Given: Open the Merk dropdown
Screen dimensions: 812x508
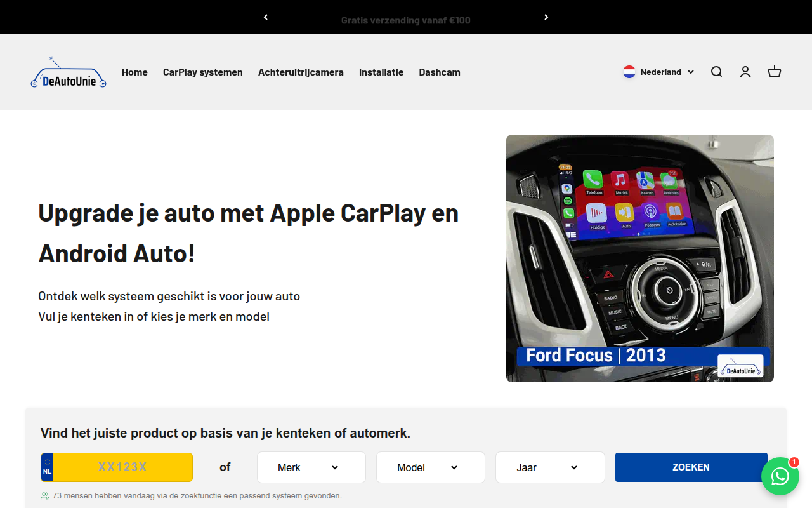Looking at the screenshot, I should (x=311, y=467).
